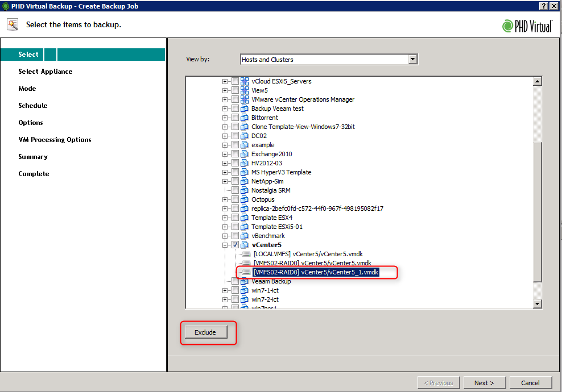
Task: Collapse the vCenter5 tree node
Action: coord(225,245)
